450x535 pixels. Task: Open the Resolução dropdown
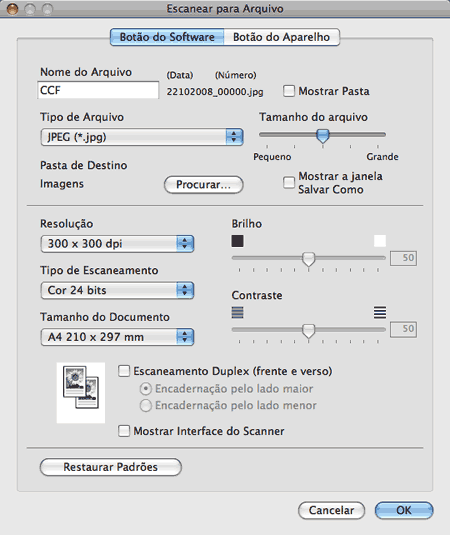click(x=117, y=244)
